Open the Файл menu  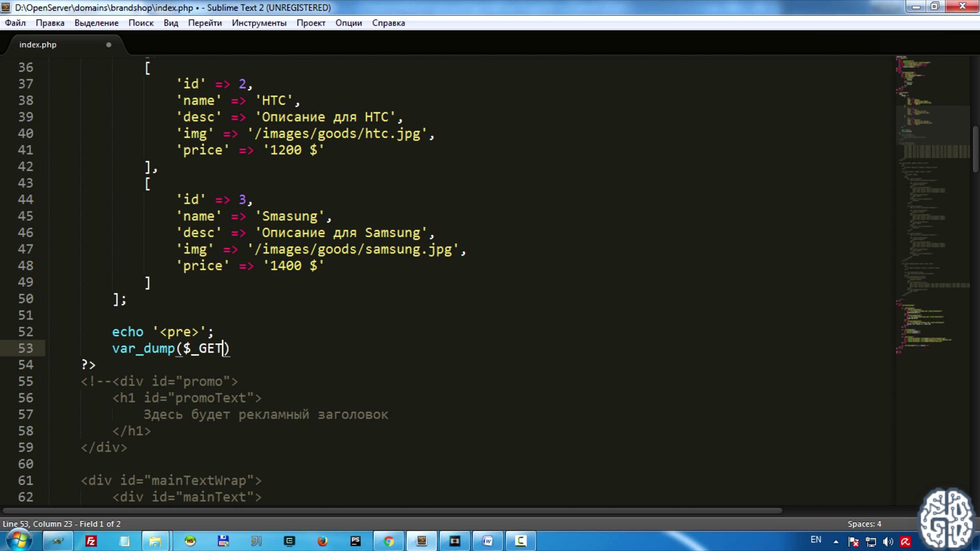[15, 23]
